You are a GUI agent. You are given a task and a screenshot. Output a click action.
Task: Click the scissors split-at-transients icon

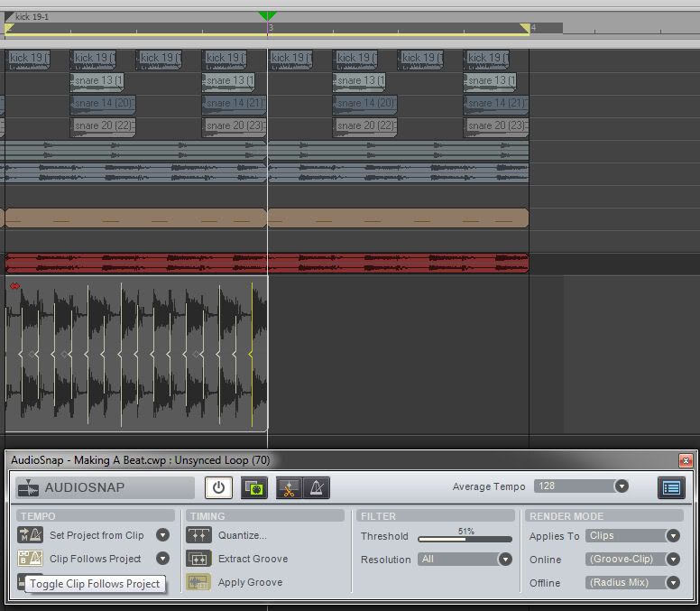(290, 488)
